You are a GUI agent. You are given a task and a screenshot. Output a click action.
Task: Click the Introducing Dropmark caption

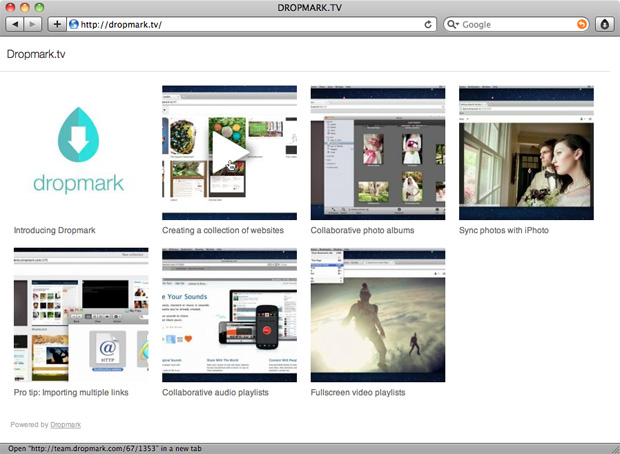coord(55,230)
